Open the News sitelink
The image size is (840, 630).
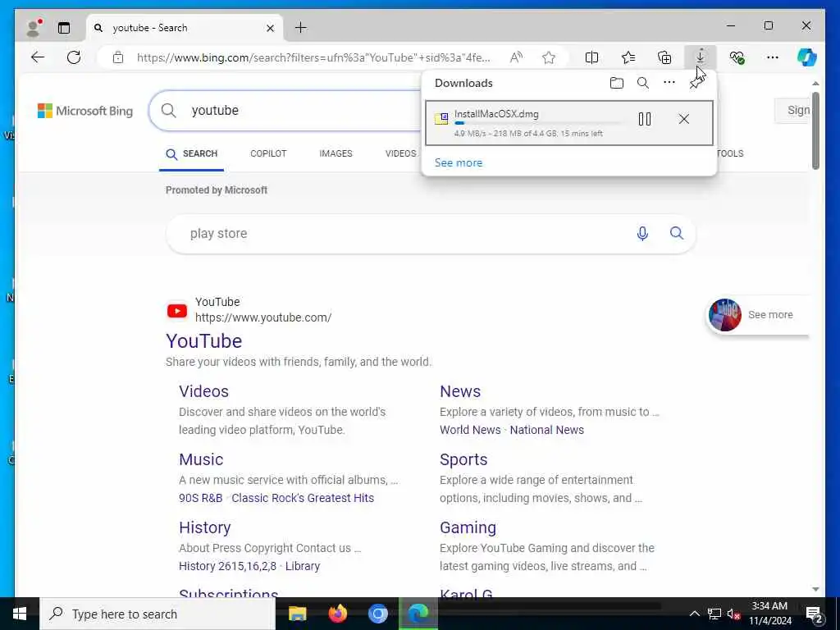[x=460, y=391]
